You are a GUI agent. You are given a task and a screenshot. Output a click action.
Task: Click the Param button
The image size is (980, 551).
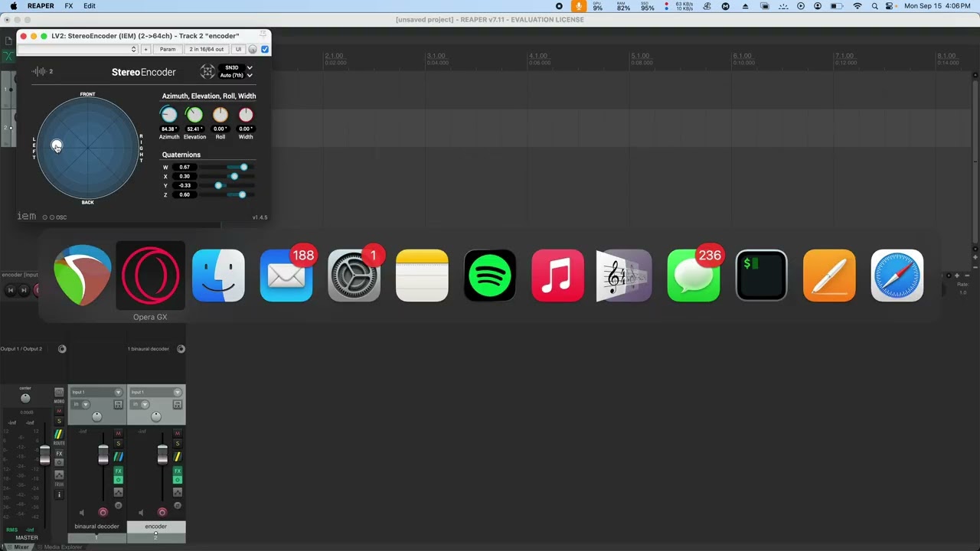pos(168,49)
